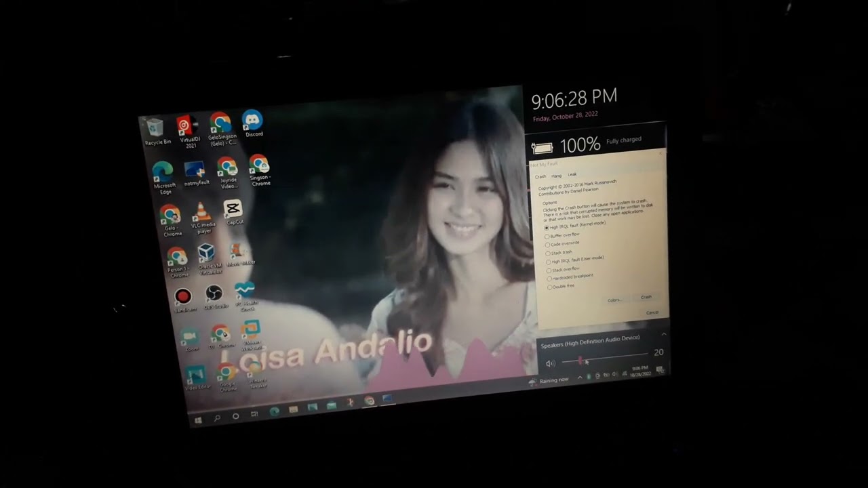The image size is (868, 488).
Task: Open the VMware Workstation shortcut
Action: point(252,336)
